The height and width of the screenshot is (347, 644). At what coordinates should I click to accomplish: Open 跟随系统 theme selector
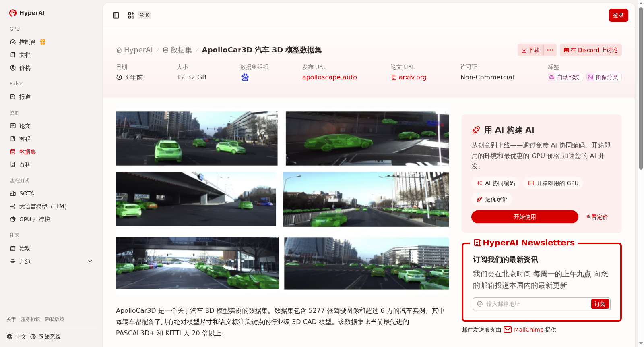[x=45, y=337]
